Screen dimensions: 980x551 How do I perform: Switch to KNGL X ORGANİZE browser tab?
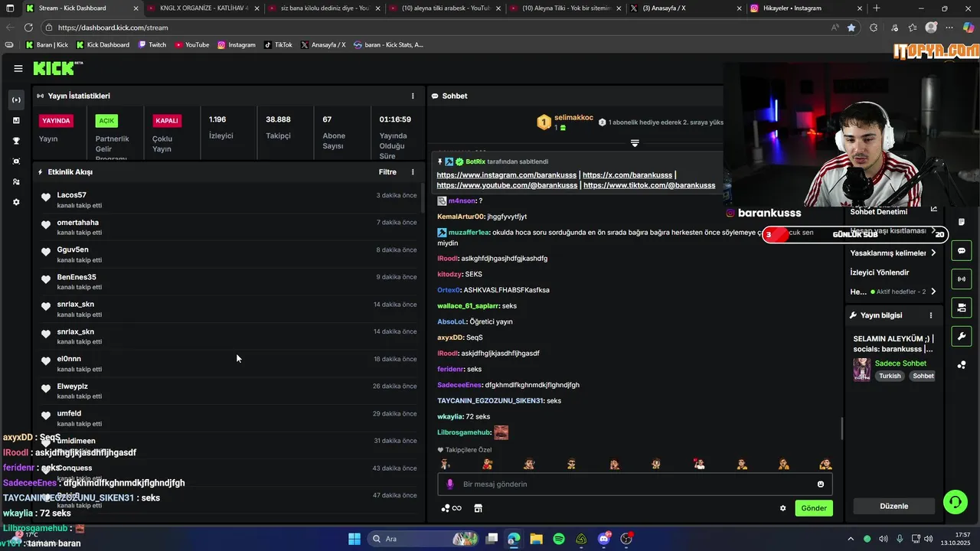[x=204, y=8]
